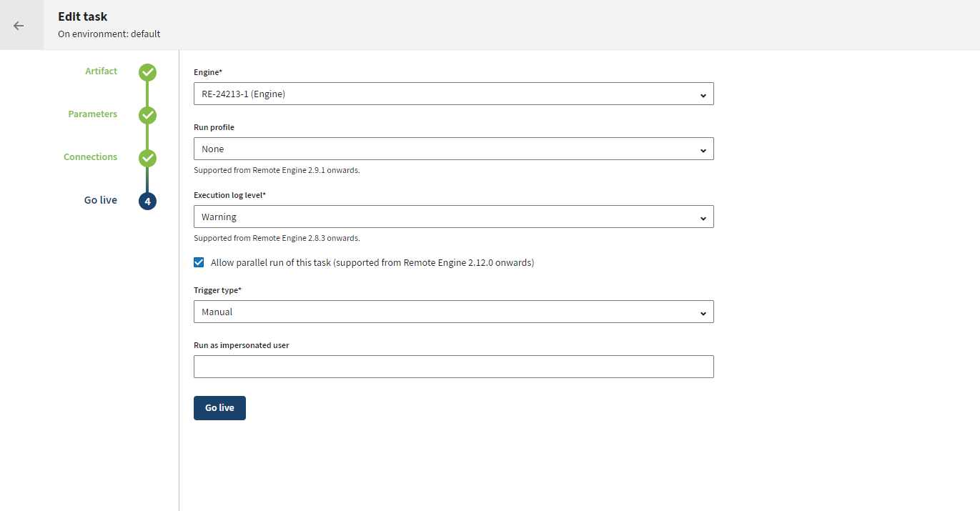This screenshot has width=980, height=511.
Task: Open the Engine dropdown showing RE-24213-1
Action: tap(443, 94)
